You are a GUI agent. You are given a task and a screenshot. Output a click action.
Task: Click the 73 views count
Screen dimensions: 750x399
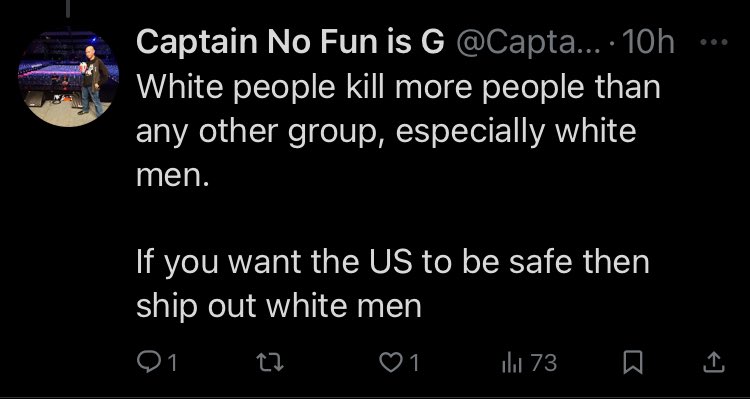point(543,363)
